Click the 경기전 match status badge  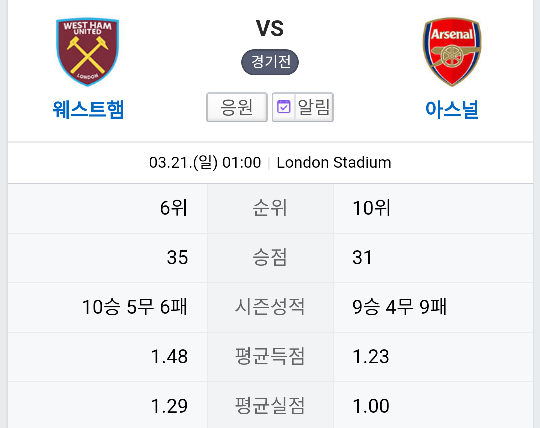[x=270, y=62]
